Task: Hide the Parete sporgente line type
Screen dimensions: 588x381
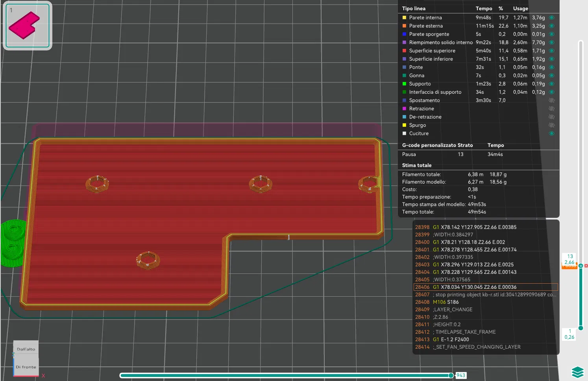Action: pos(551,34)
